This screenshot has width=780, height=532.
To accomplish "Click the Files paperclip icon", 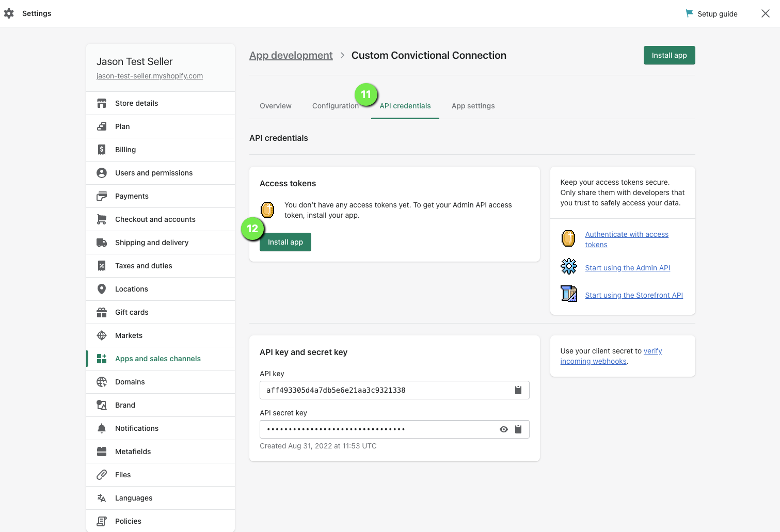I will (102, 475).
